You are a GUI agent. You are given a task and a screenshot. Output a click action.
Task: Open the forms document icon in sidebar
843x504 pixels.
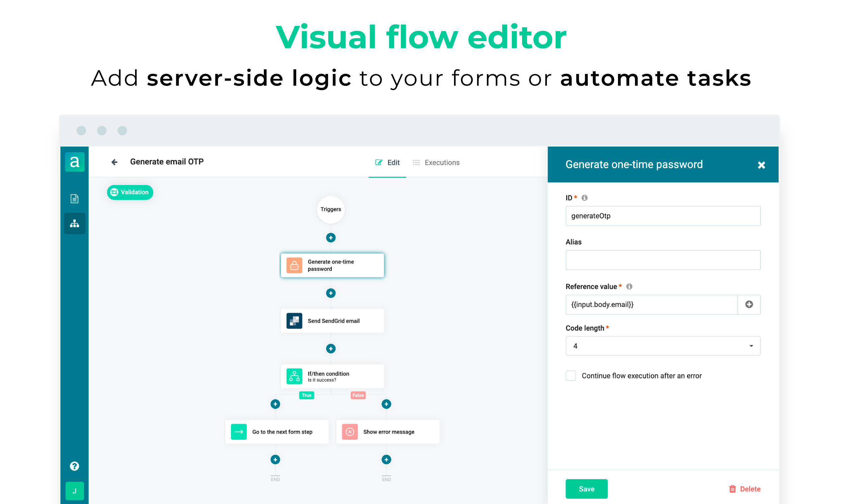click(74, 199)
